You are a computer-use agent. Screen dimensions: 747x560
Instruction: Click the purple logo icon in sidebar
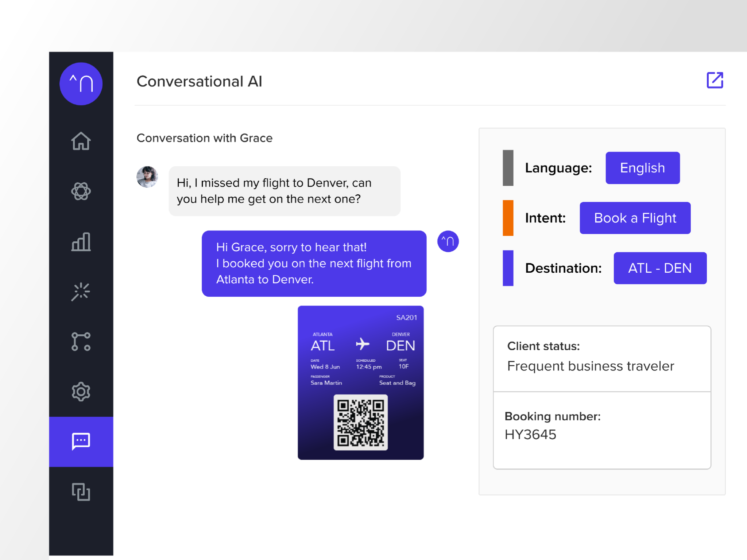click(81, 84)
